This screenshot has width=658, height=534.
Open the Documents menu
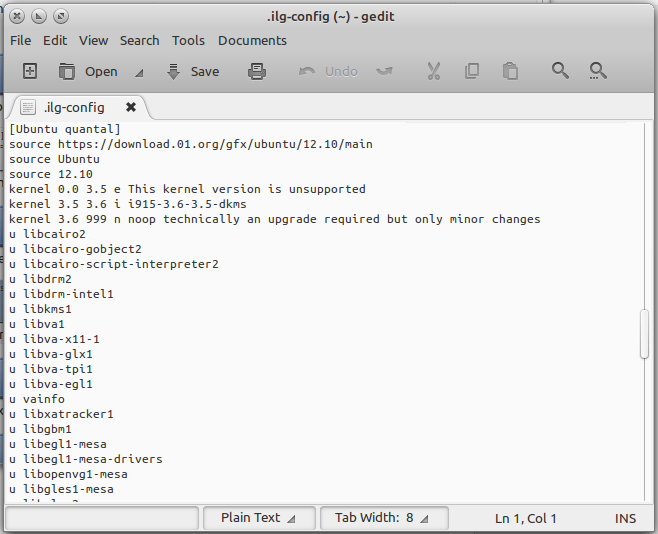[x=253, y=41]
